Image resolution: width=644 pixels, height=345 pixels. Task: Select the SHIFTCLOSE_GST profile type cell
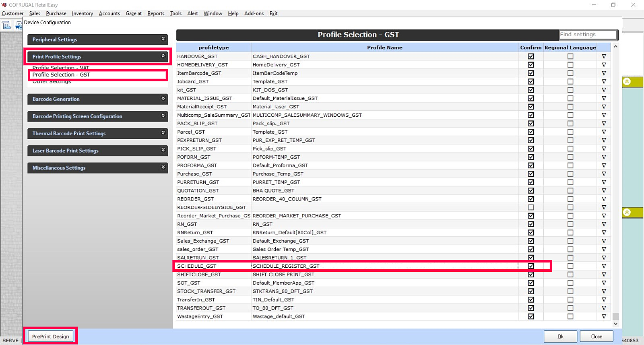point(214,275)
